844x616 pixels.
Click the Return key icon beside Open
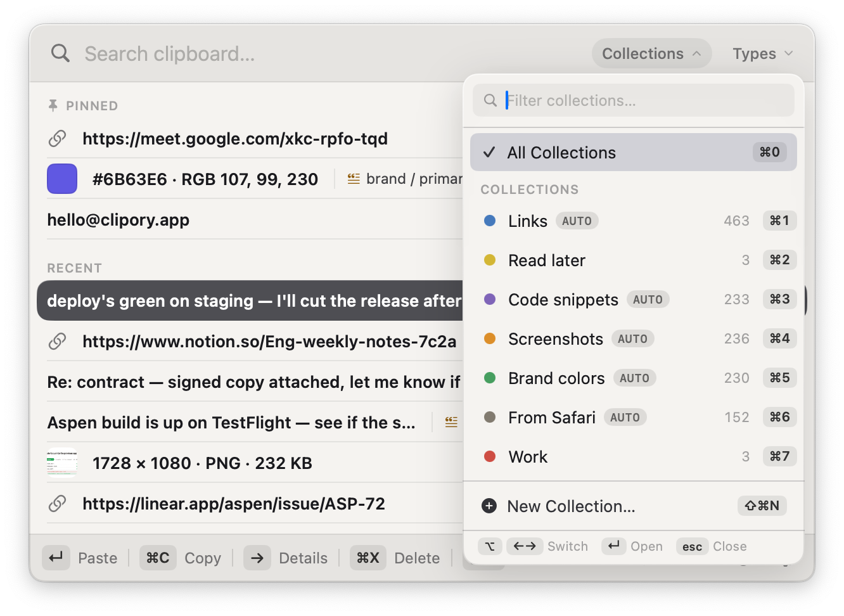[x=613, y=546]
